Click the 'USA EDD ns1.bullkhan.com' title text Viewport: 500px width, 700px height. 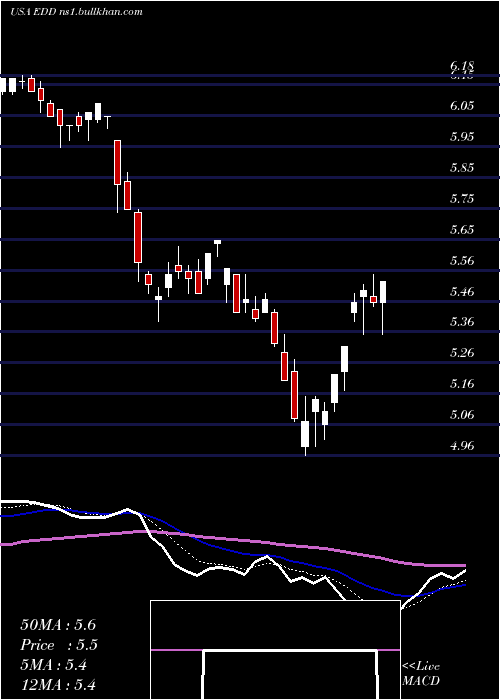[x=76, y=12]
